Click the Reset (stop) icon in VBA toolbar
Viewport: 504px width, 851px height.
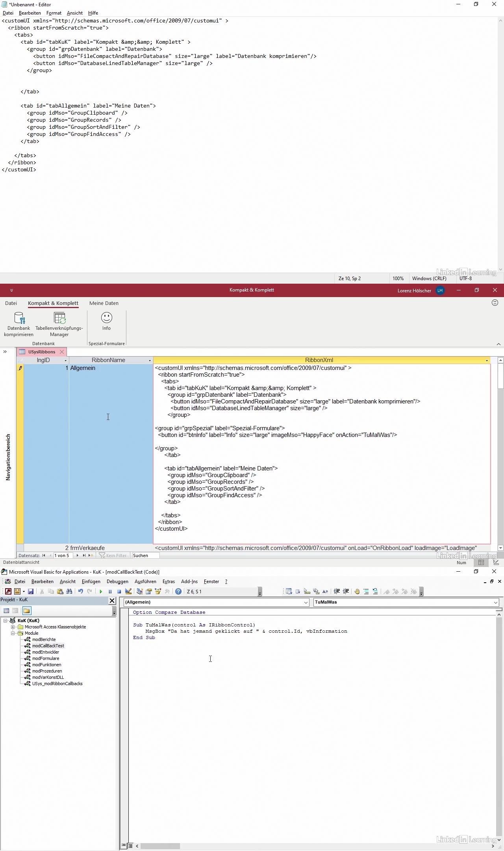(119, 591)
